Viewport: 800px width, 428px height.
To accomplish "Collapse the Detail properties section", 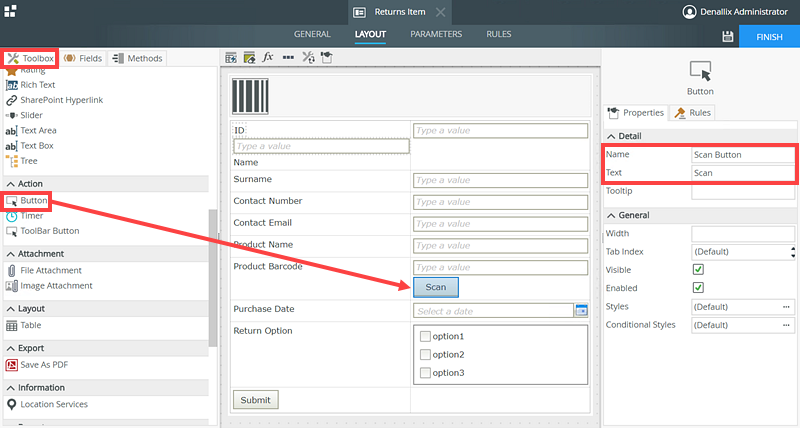I will [609, 136].
